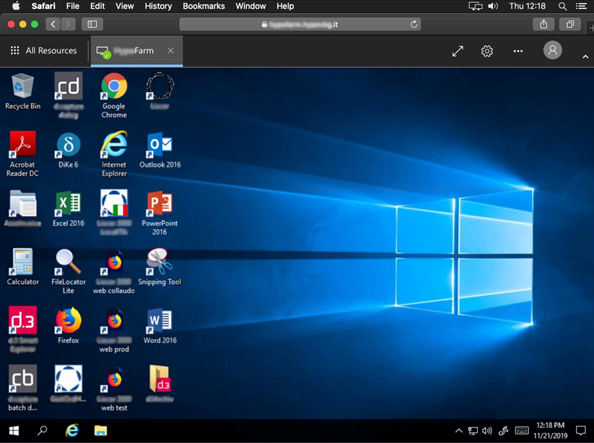
Task: Switch to the All Resources view
Action: tap(44, 50)
